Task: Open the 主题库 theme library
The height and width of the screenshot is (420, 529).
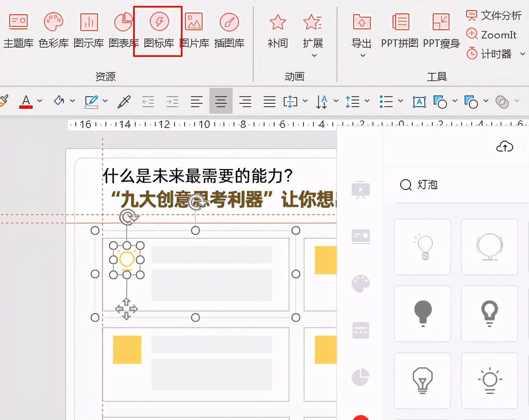Action: tap(18, 29)
